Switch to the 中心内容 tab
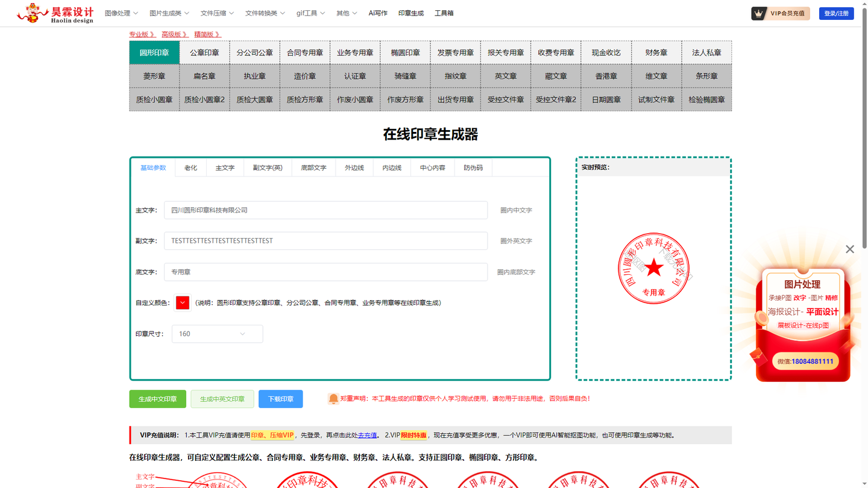The image size is (868, 488). click(x=433, y=167)
